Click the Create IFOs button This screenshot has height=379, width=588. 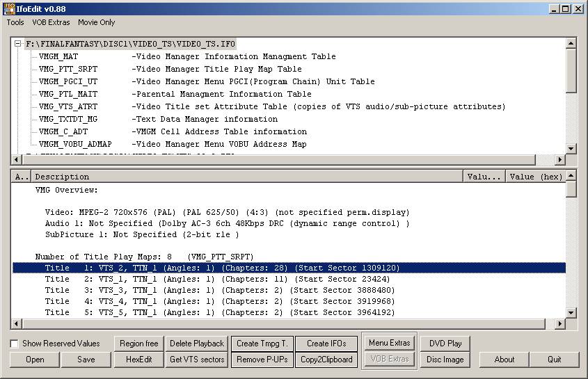click(x=327, y=344)
